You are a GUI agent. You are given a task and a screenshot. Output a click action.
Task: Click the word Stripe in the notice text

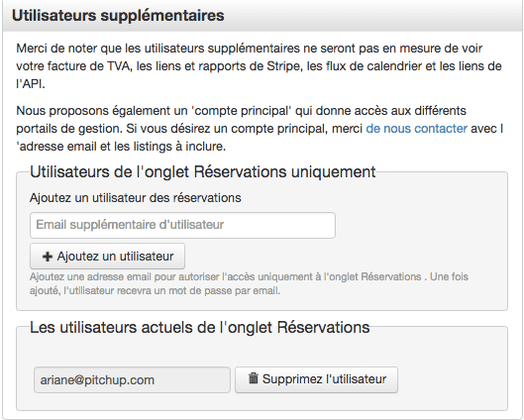pos(284,66)
